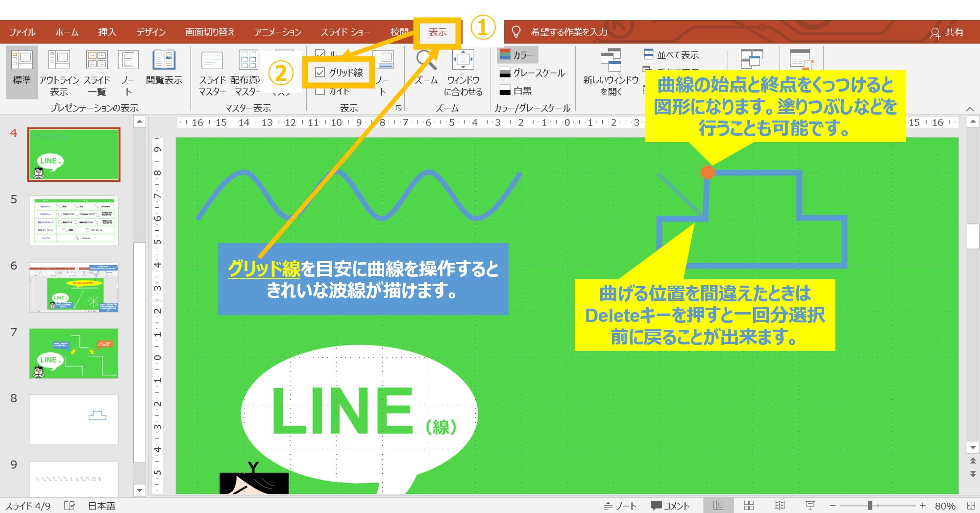
Task: Click the 共有 share button
Action: pyautogui.click(x=946, y=32)
